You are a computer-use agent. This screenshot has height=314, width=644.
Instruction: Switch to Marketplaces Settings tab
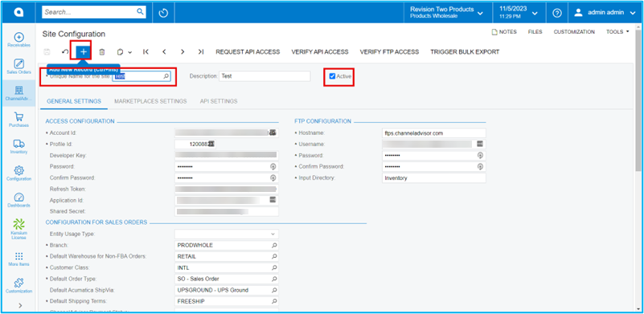pos(150,101)
